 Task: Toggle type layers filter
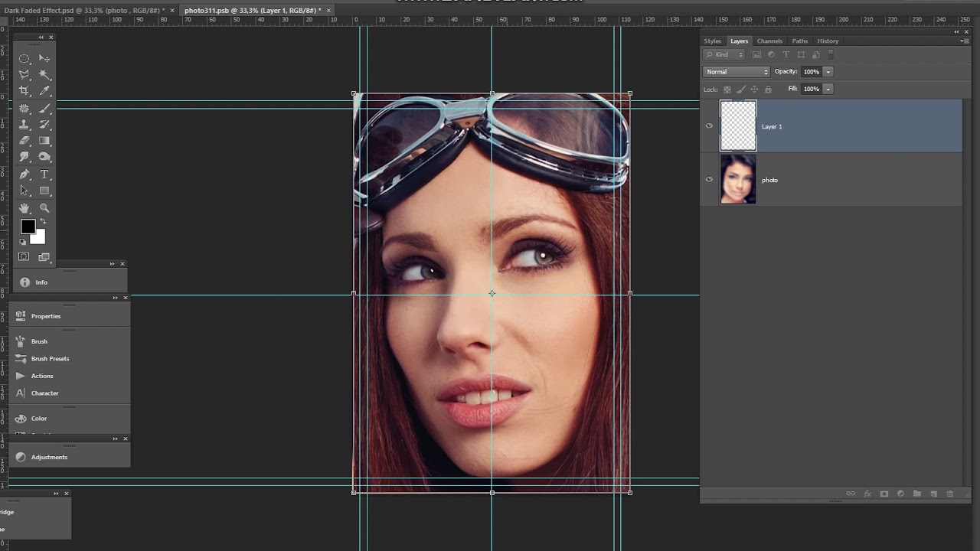(786, 54)
